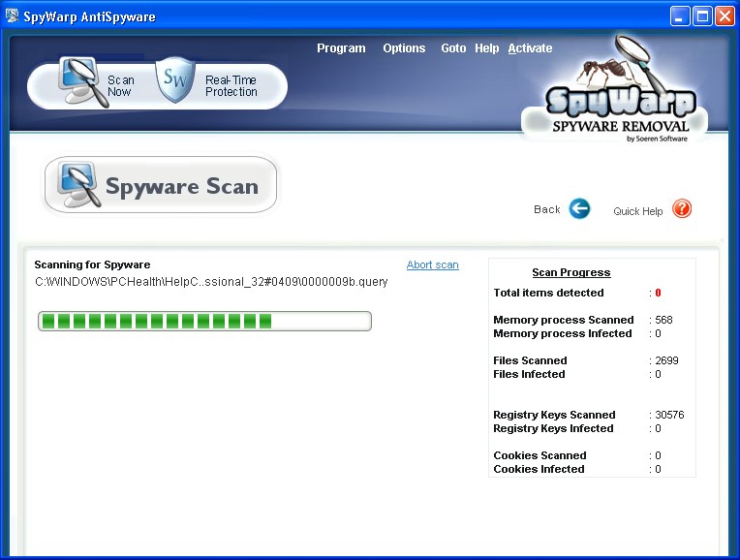Click the Spyware Scan header icon
This screenshot has height=560, width=740.
pos(77,185)
